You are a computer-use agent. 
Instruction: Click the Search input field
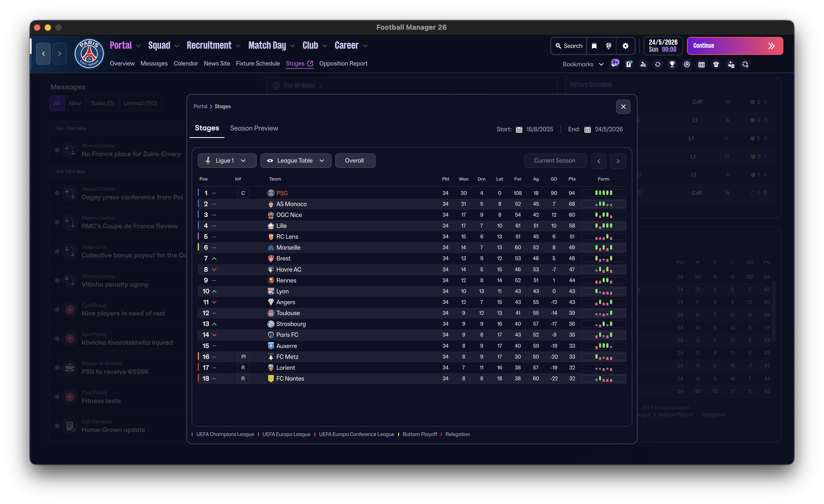point(569,46)
